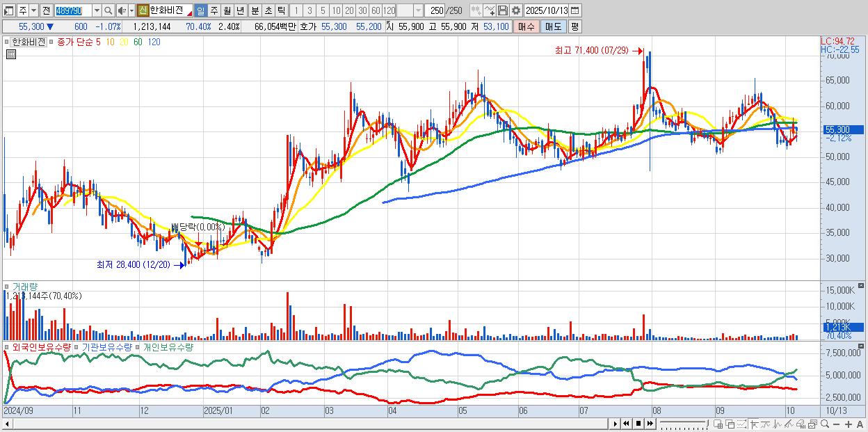Viewport: 868px width, 432px height.
Task: Click the chart window copy icon at the bottom
Action: [x=812, y=424]
